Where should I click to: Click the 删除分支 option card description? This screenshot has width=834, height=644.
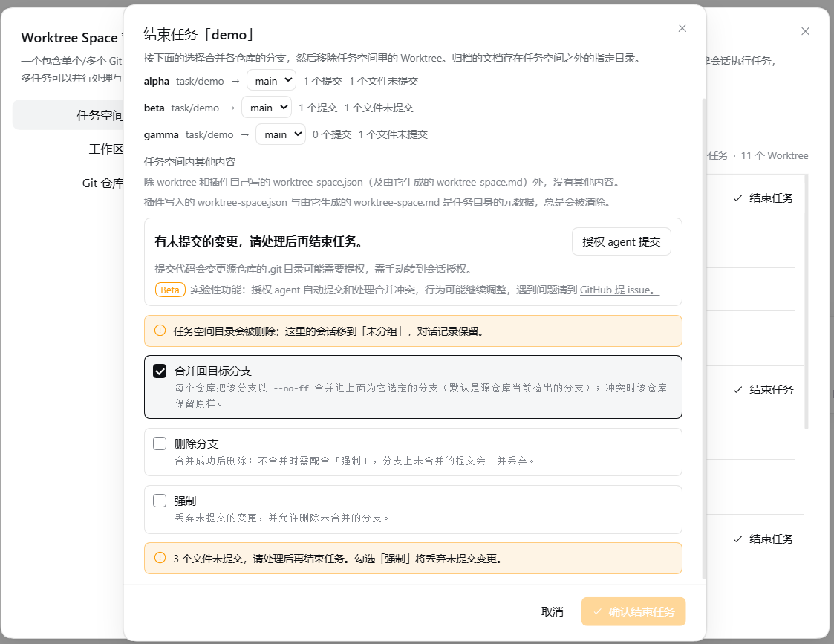tap(355, 461)
